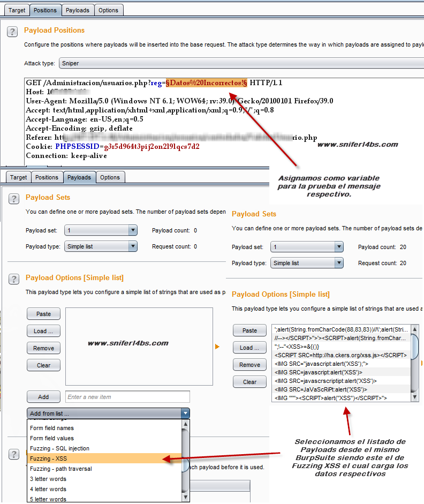
Task: Click payload list scrollbar up arrow
Action: 415,329
